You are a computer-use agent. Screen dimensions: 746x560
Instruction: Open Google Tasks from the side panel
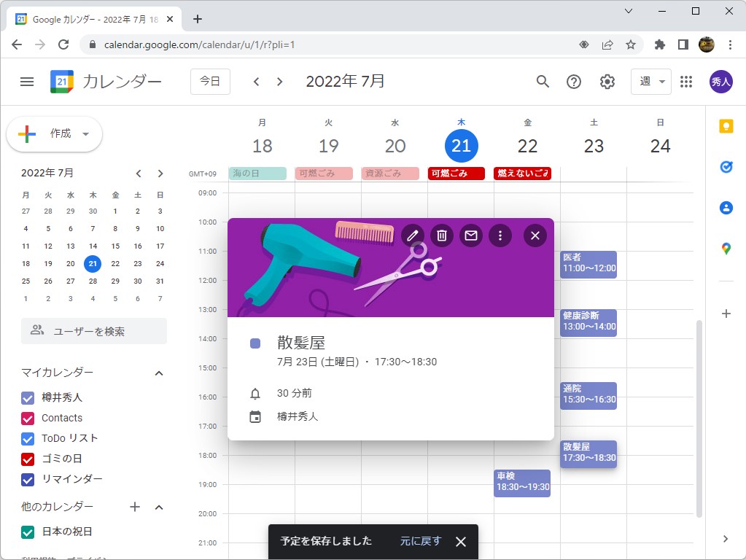[x=726, y=166]
